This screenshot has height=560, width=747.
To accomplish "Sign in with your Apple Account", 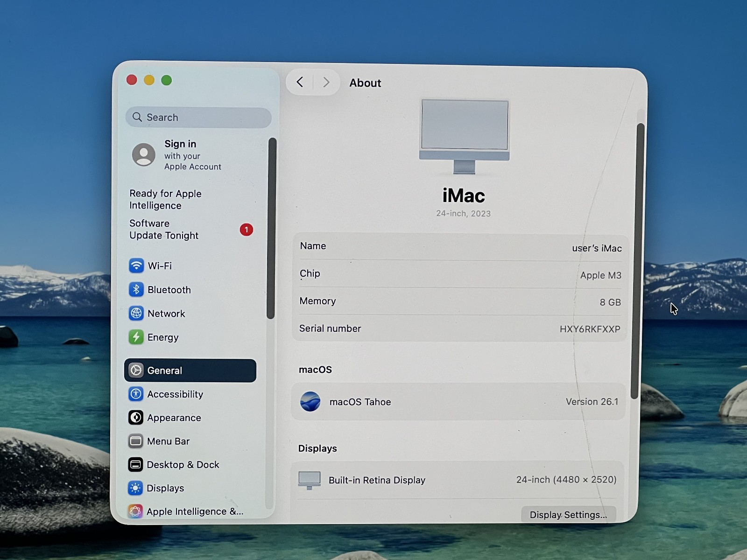I will coord(192,154).
